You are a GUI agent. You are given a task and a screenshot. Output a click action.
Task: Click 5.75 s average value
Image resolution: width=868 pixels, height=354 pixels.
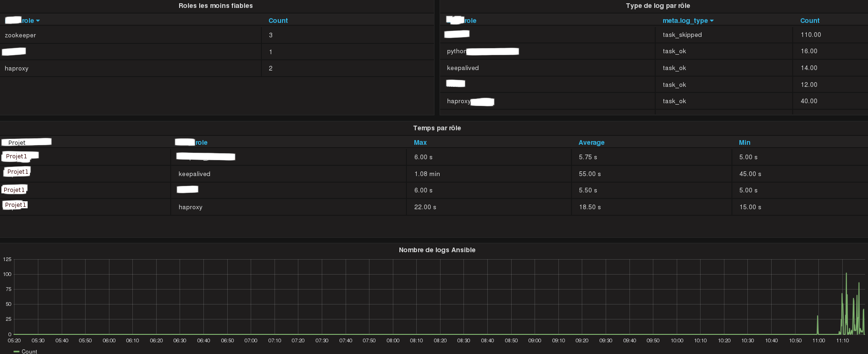coord(587,157)
